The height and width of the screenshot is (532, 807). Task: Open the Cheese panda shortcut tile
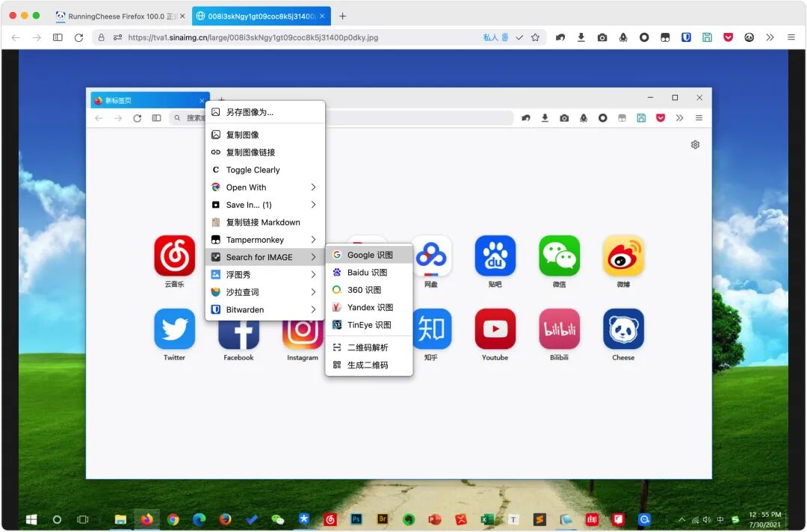tap(623, 330)
